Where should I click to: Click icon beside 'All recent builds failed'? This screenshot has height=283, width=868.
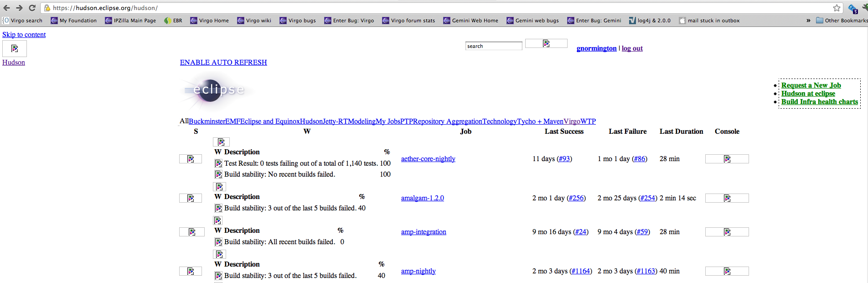click(x=218, y=242)
